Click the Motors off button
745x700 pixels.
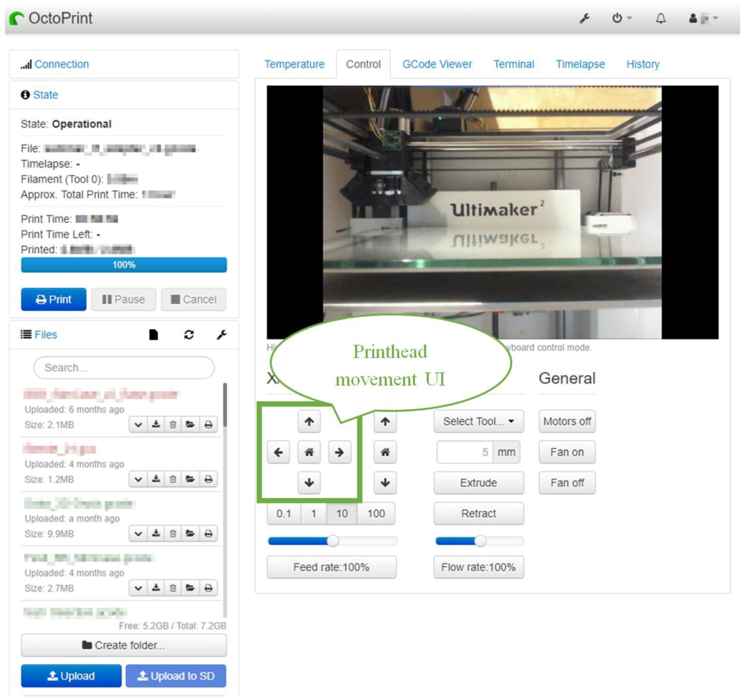point(567,422)
